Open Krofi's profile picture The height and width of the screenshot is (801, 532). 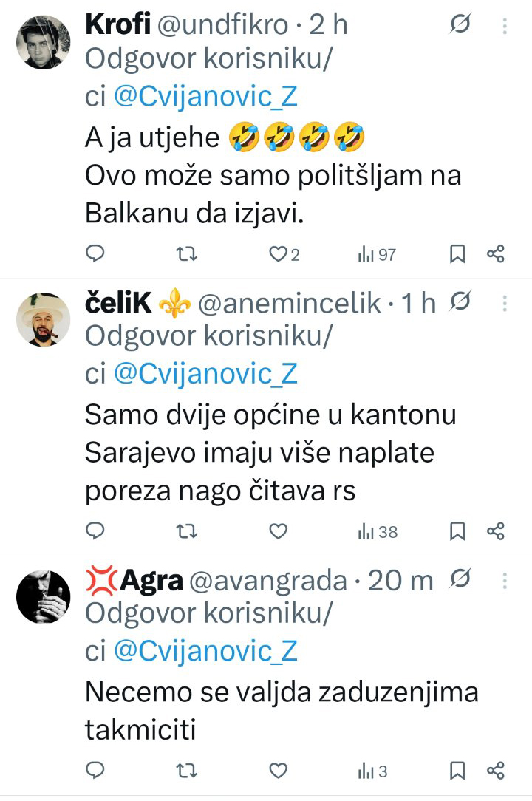pos(43,41)
